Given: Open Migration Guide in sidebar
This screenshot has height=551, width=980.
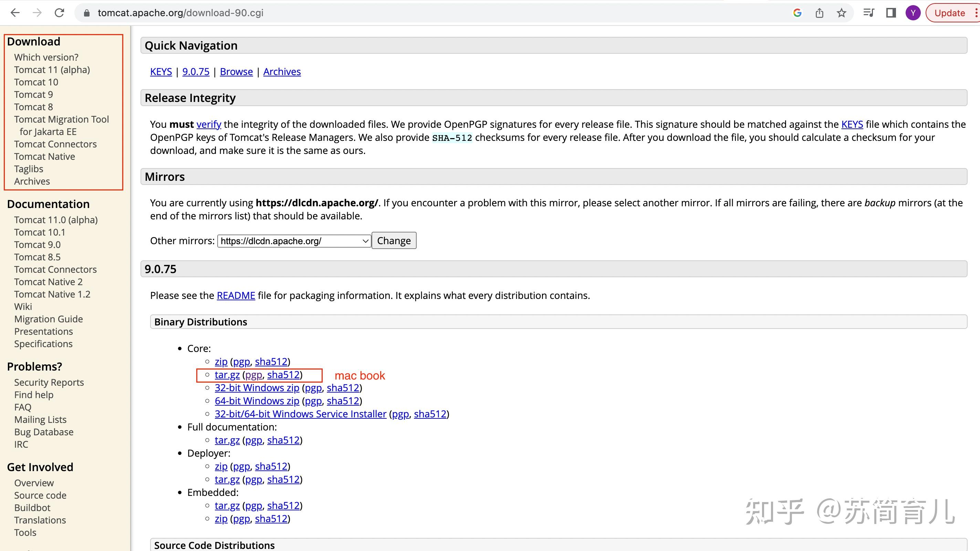Looking at the screenshot, I should [x=48, y=319].
